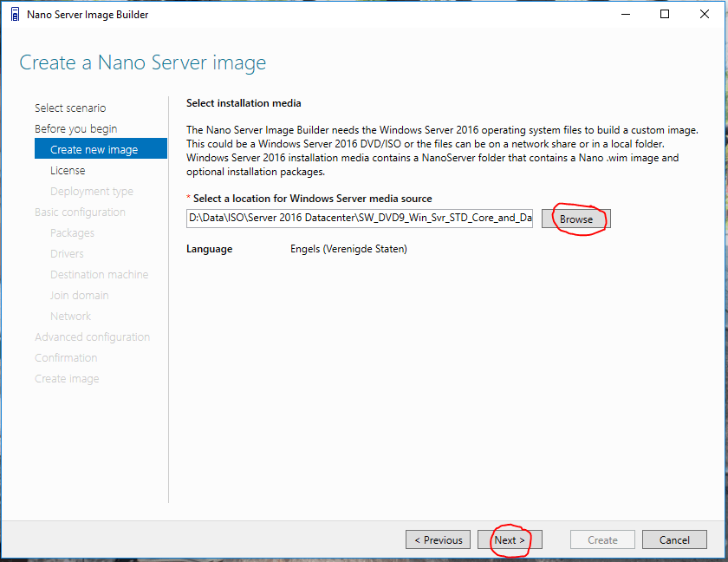Open Advanced configuration section
728x562 pixels.
tap(93, 337)
